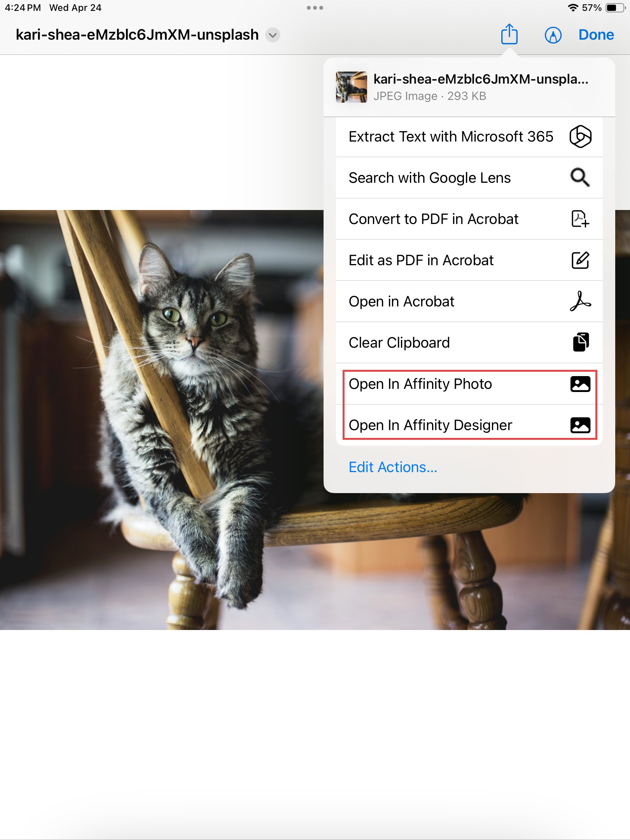The width and height of the screenshot is (630, 840).
Task: Choose Open in Acrobat action
Action: tap(469, 301)
